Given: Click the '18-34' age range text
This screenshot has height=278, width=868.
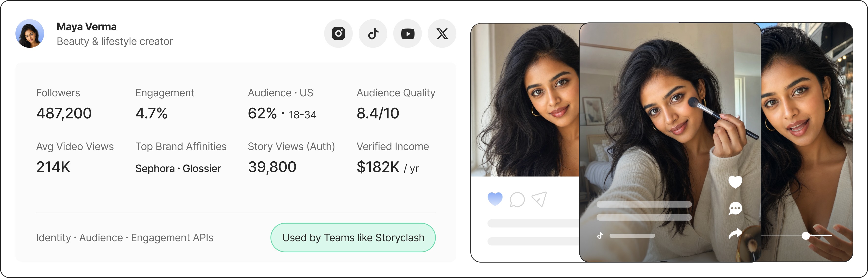Looking at the screenshot, I should click(303, 115).
